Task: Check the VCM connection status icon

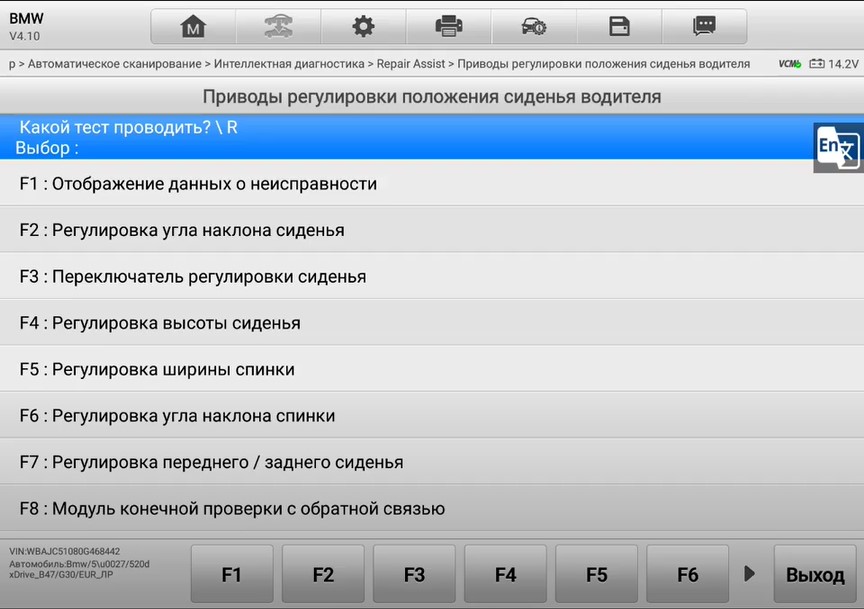Action: click(790, 64)
